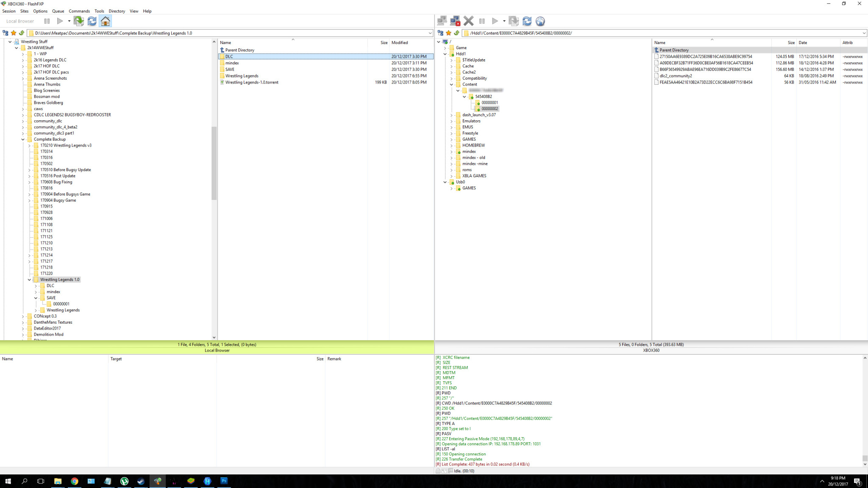This screenshot has width=868, height=488.
Task: Sort local files by Modified column
Action: (x=411, y=43)
